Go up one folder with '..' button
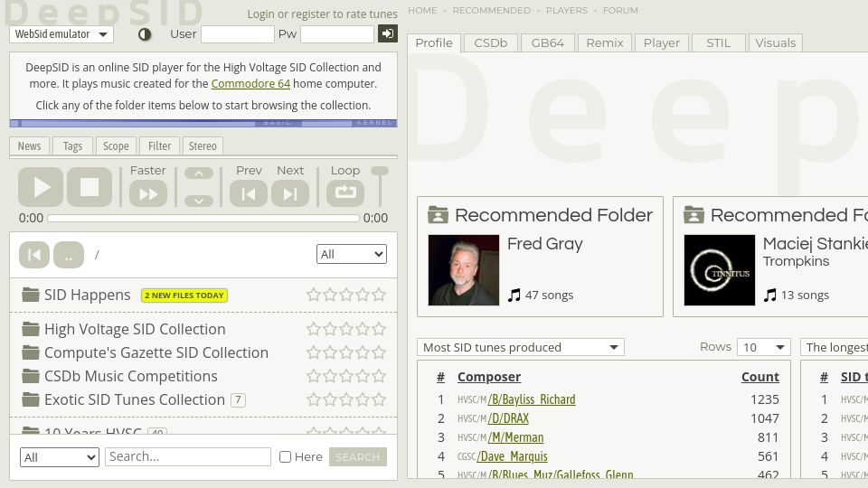Viewport: 868px width, 488px height. click(69, 255)
